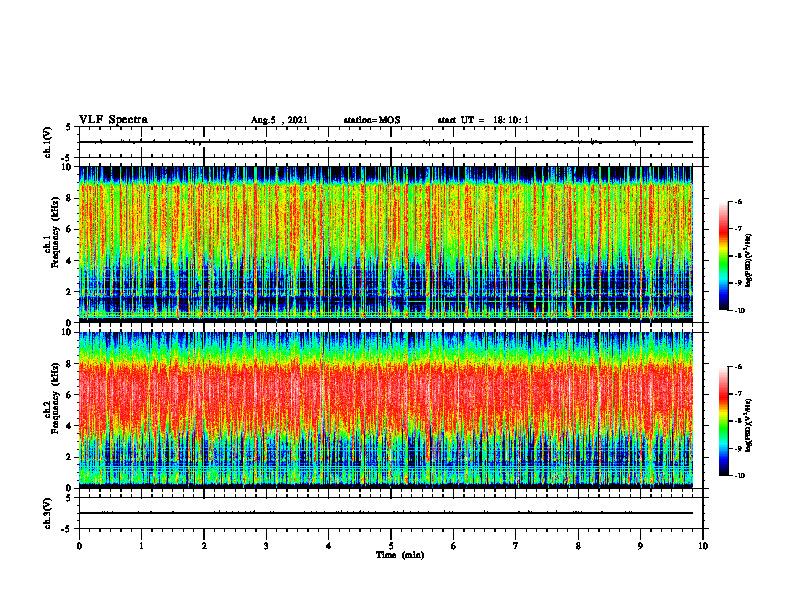Click the 'Time (min)' axis label
This screenshot has width=792, height=612.
click(400, 555)
